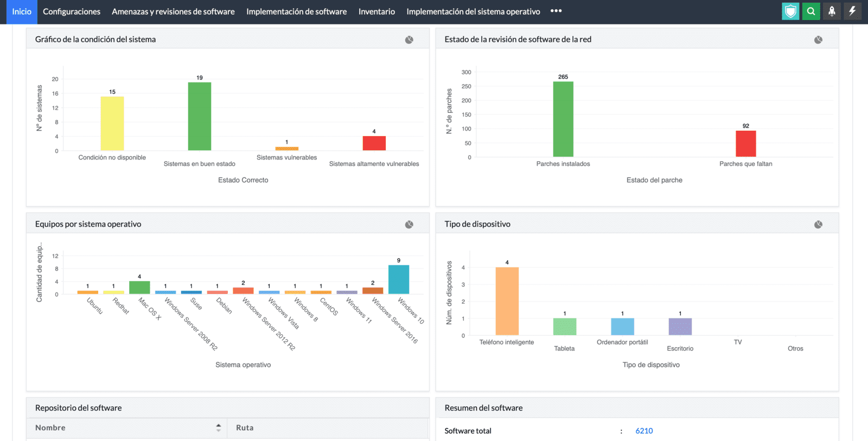Click the Teléfono inteligente orange bar

pos(507,301)
